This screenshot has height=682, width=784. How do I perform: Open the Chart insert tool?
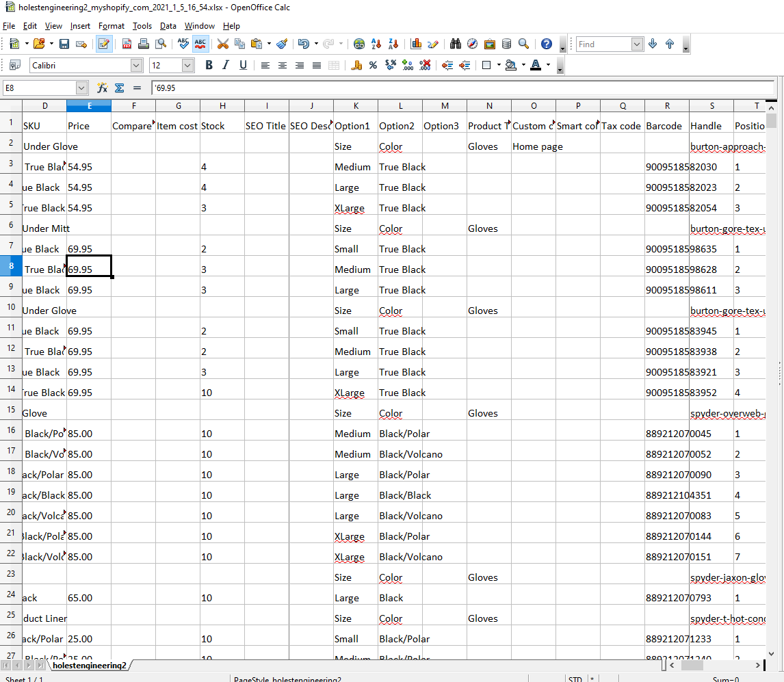(x=416, y=44)
